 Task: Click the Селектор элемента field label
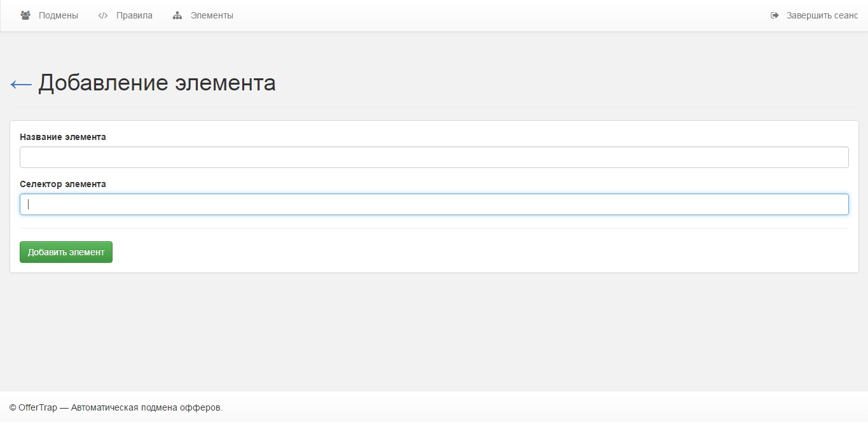point(63,184)
